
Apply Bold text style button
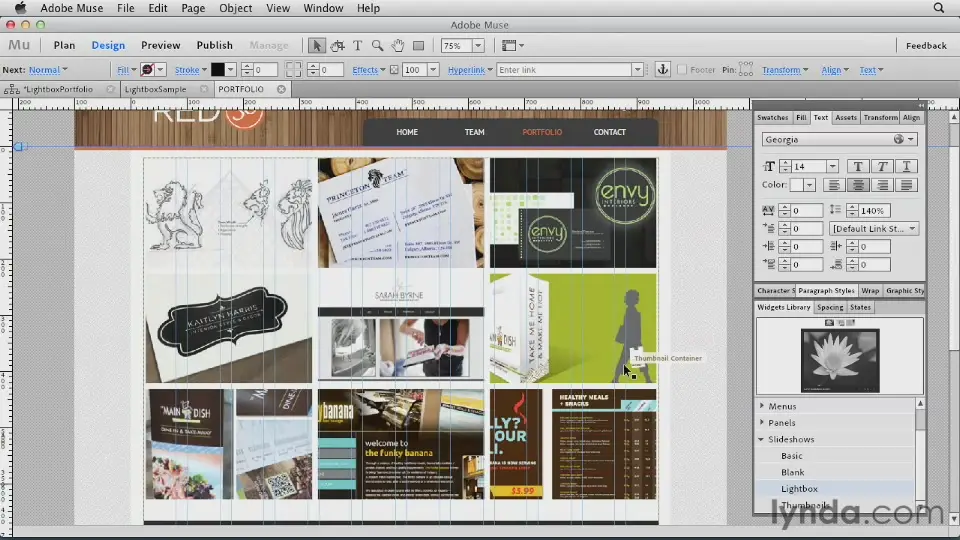pos(858,166)
